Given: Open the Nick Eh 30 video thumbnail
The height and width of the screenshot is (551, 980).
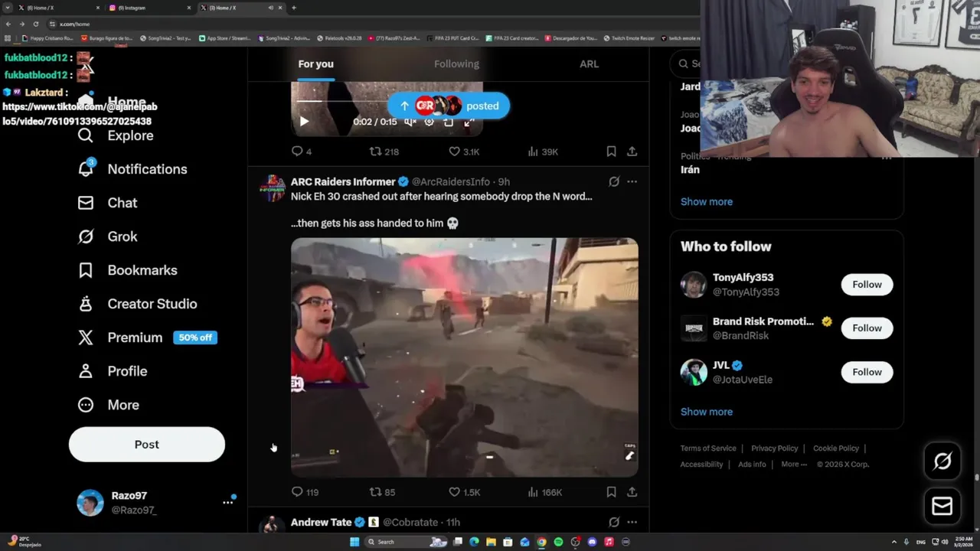Looking at the screenshot, I should tap(464, 357).
